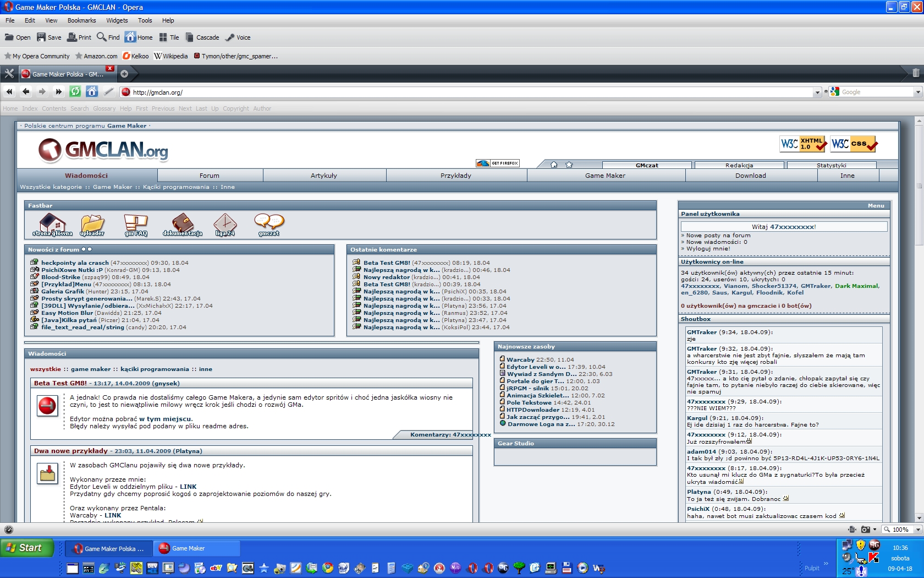Image resolution: width=924 pixels, height=578 pixels.
Task: Click the page vertical scrollbar down arrow
Action: pyautogui.click(x=919, y=518)
